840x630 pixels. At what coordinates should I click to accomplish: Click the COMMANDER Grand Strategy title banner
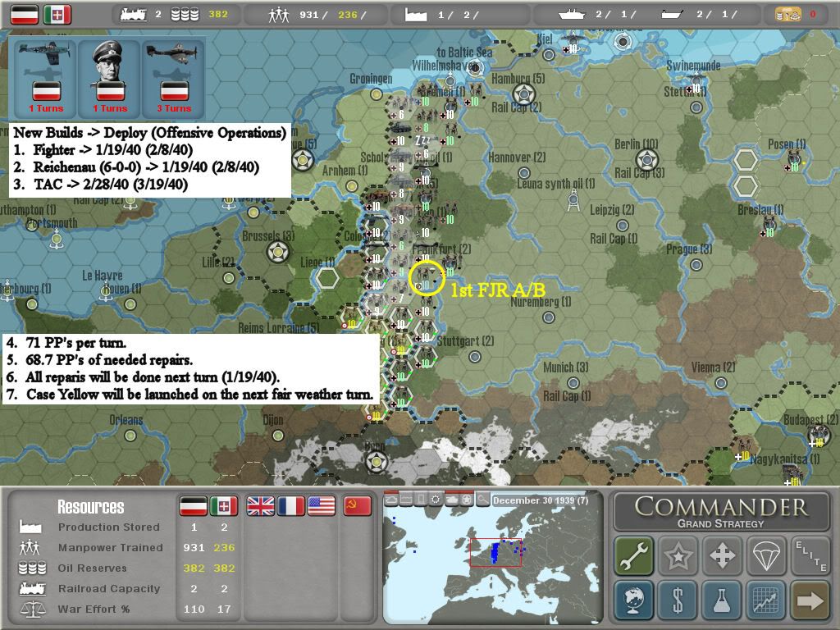point(721,512)
